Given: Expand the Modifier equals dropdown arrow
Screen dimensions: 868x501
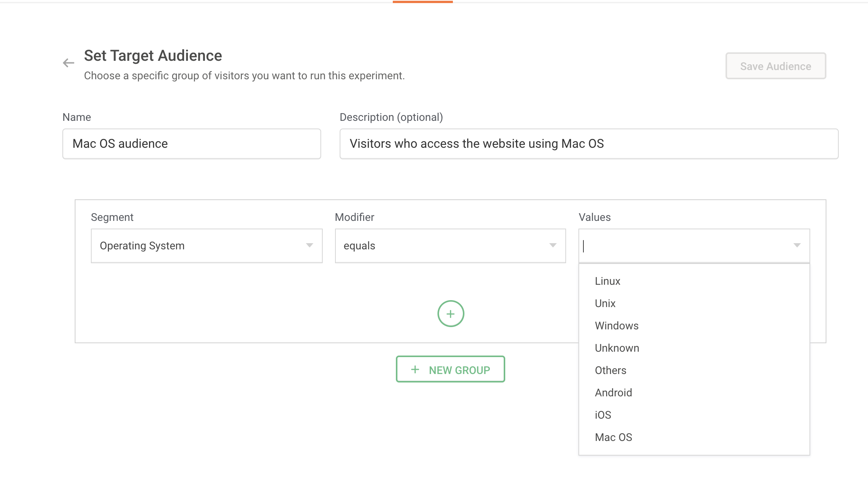Looking at the screenshot, I should click(x=553, y=245).
